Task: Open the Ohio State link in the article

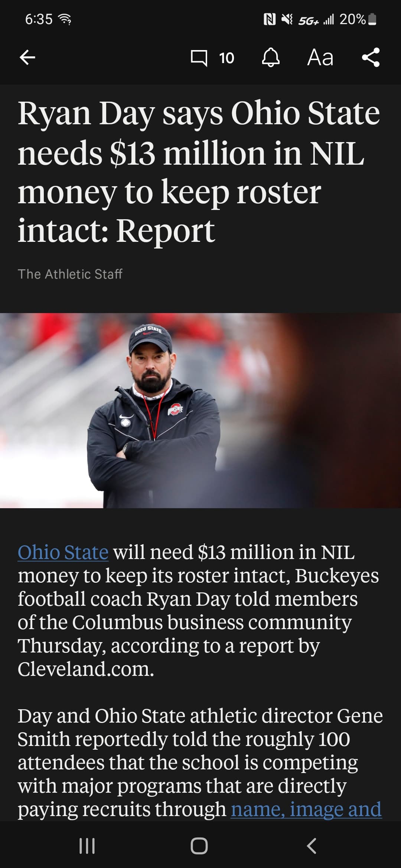Action: [x=63, y=552]
